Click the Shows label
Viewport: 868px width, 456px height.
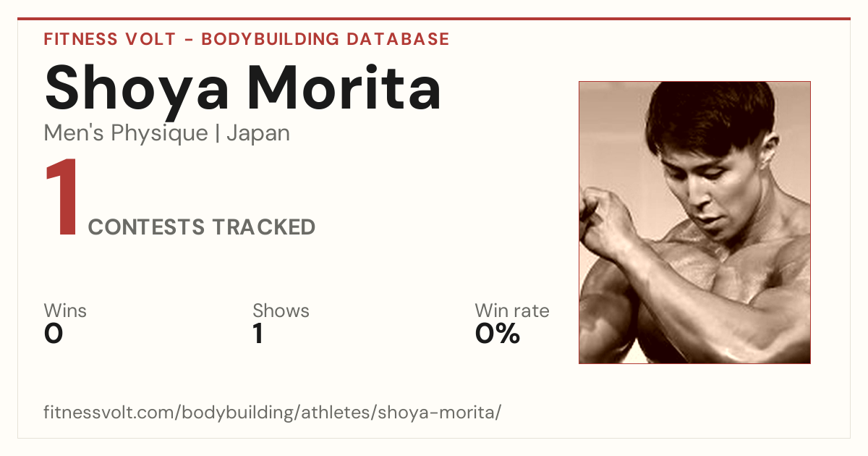281,311
